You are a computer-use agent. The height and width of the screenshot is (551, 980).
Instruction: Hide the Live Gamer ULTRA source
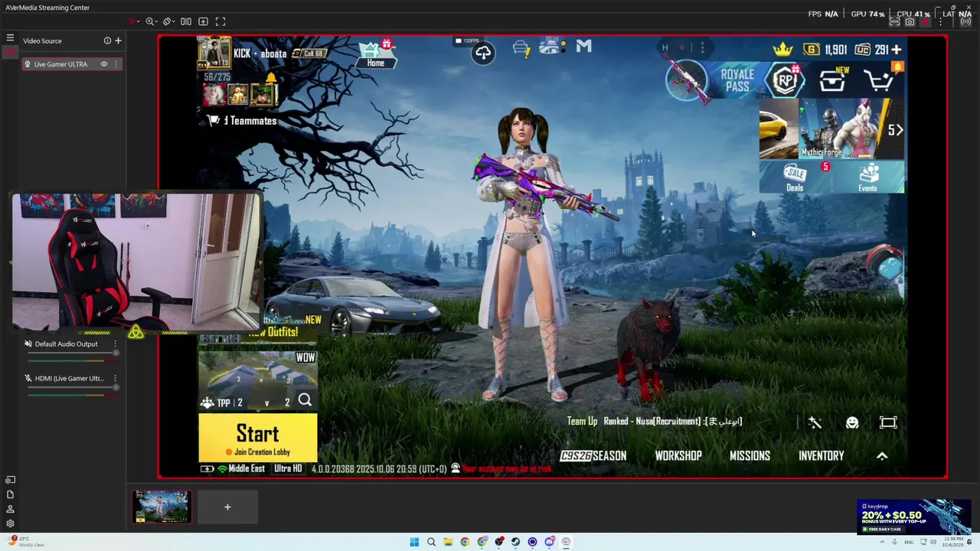(x=104, y=64)
